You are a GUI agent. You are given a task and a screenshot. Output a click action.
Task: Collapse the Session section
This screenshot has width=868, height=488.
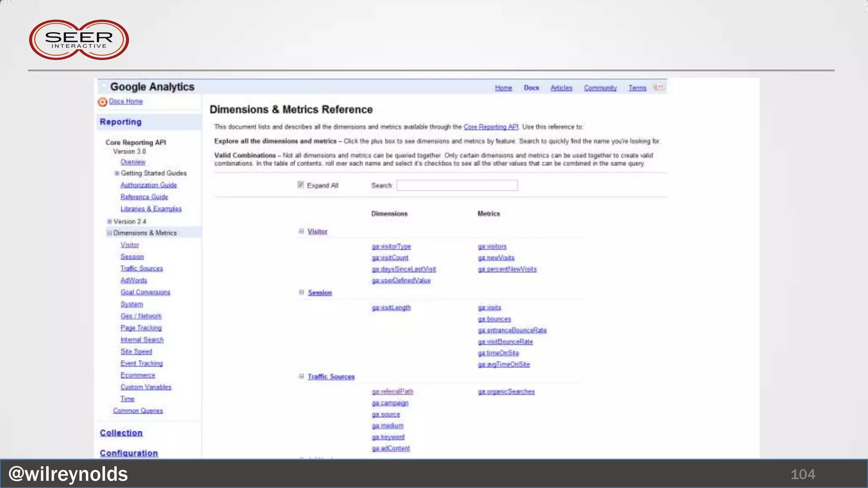pyautogui.click(x=301, y=292)
